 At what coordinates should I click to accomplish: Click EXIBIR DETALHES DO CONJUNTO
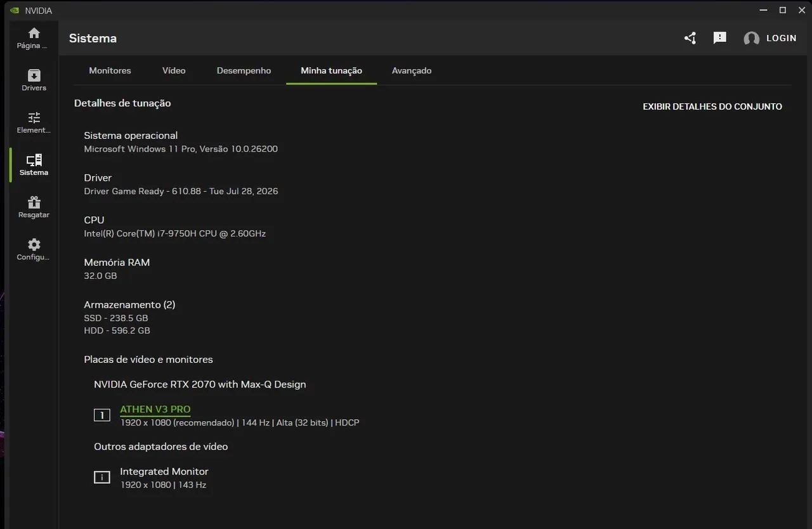click(712, 107)
